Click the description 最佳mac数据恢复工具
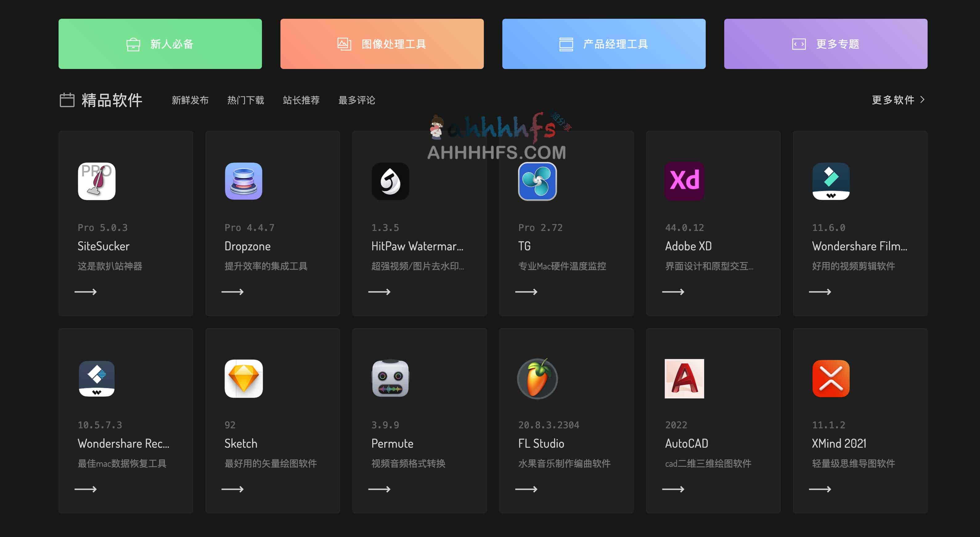 point(122,463)
